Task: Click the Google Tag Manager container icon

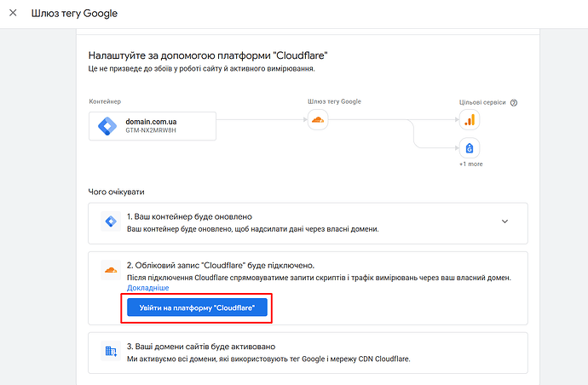Action: coord(107,126)
